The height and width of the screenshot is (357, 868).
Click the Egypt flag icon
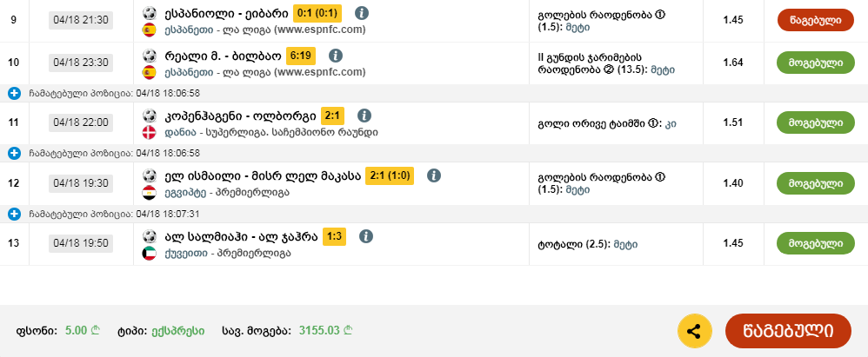149,193
